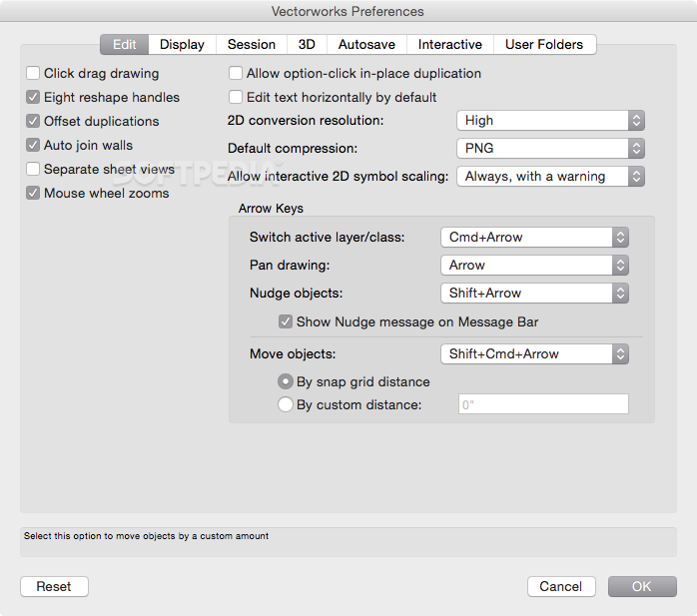Disable Auto join walls option

pos(33,145)
